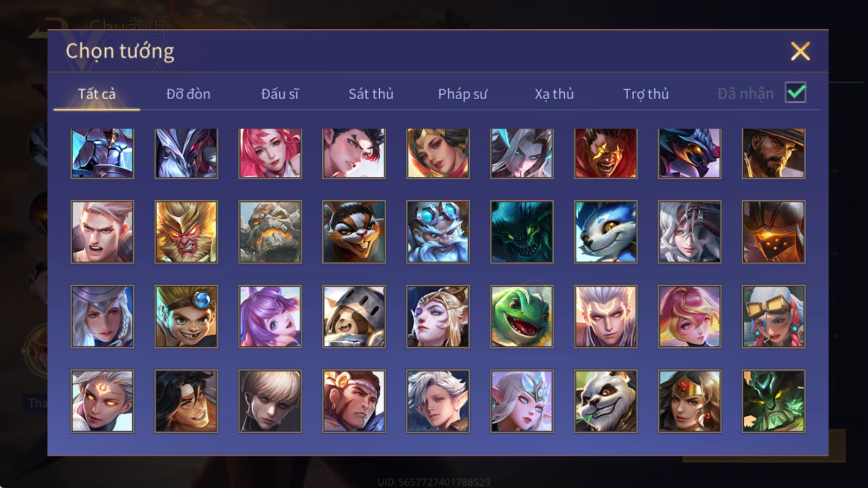Select the Wonder Woman hero portrait

tap(690, 401)
